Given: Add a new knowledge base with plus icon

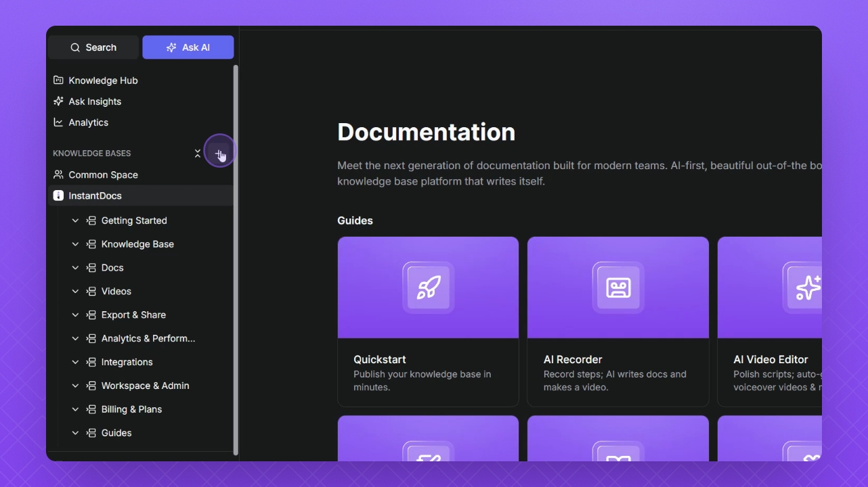Looking at the screenshot, I should tap(218, 154).
